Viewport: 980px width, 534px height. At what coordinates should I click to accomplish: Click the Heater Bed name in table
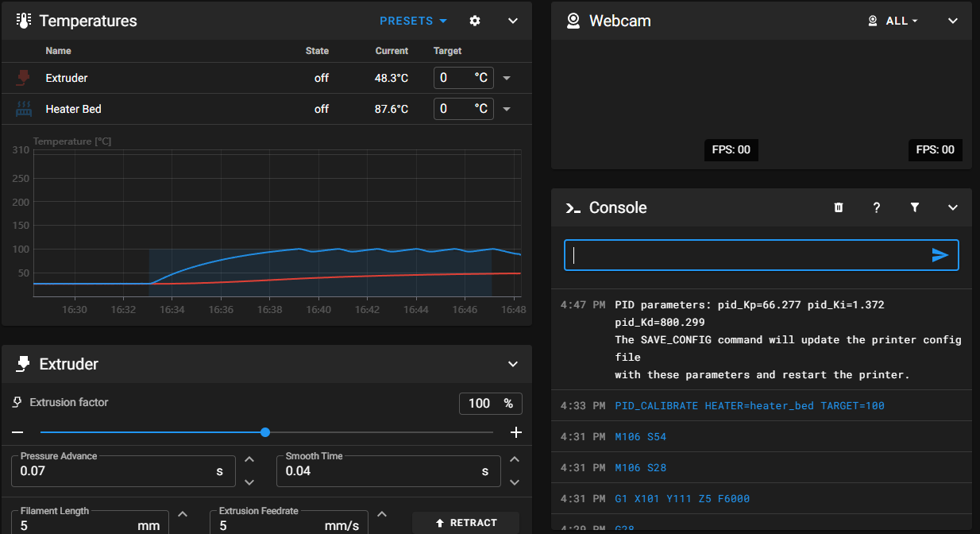pyautogui.click(x=73, y=109)
